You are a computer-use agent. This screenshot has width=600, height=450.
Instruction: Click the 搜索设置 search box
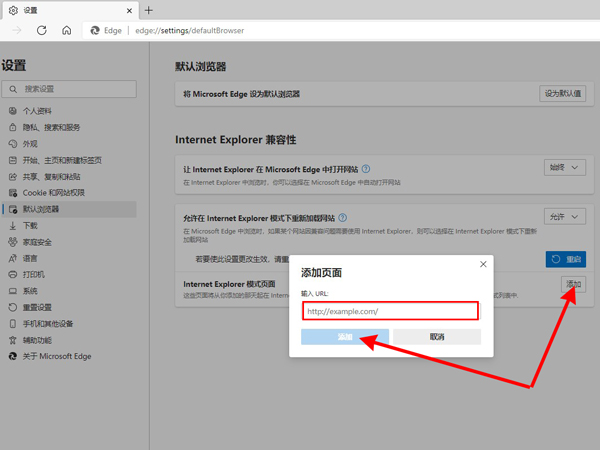coord(70,89)
